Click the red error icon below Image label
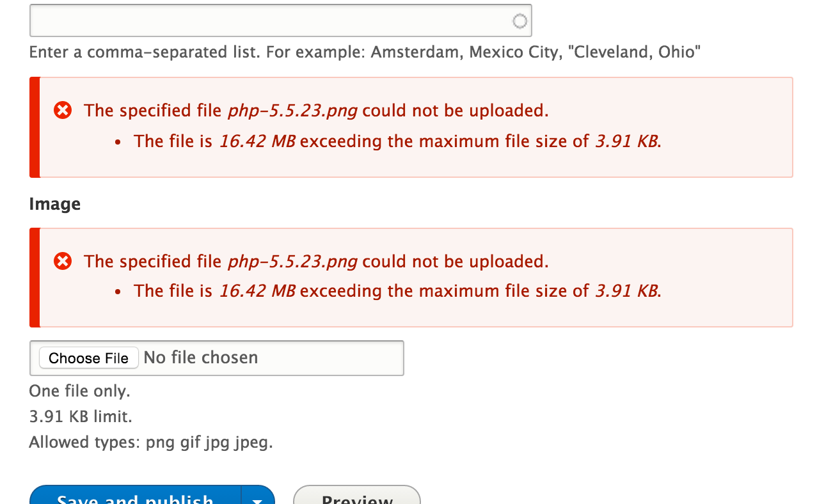This screenshot has width=833, height=504. pos(63,261)
